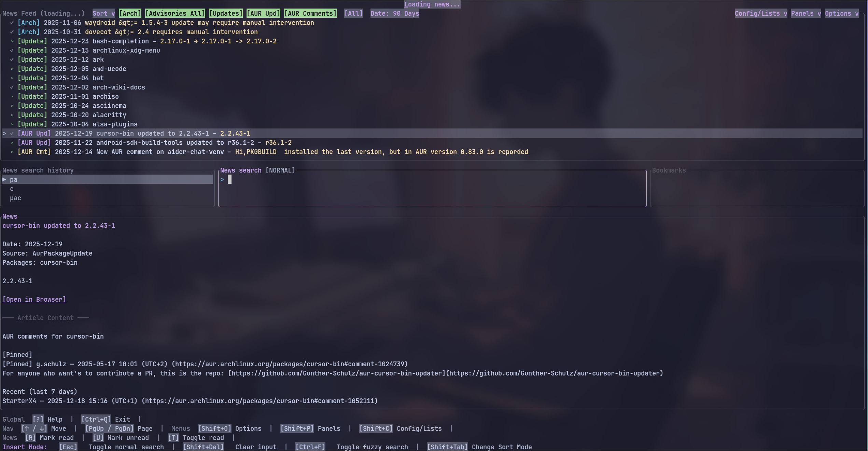Click the [PgUp / PgDn] Page hint
The height and width of the screenshot is (451, 868).
[119, 428]
